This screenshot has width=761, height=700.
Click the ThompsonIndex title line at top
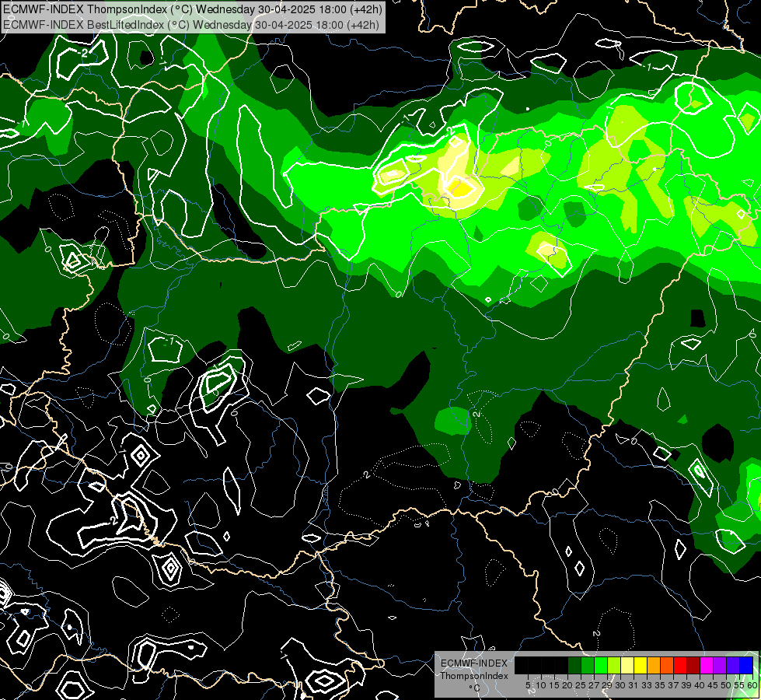coord(193,9)
